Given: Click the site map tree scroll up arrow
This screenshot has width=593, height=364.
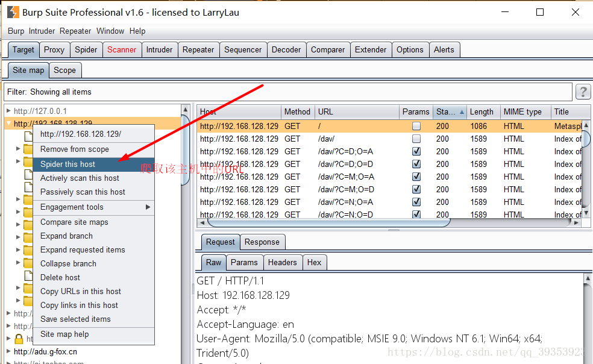Looking at the screenshot, I should pos(186,109).
